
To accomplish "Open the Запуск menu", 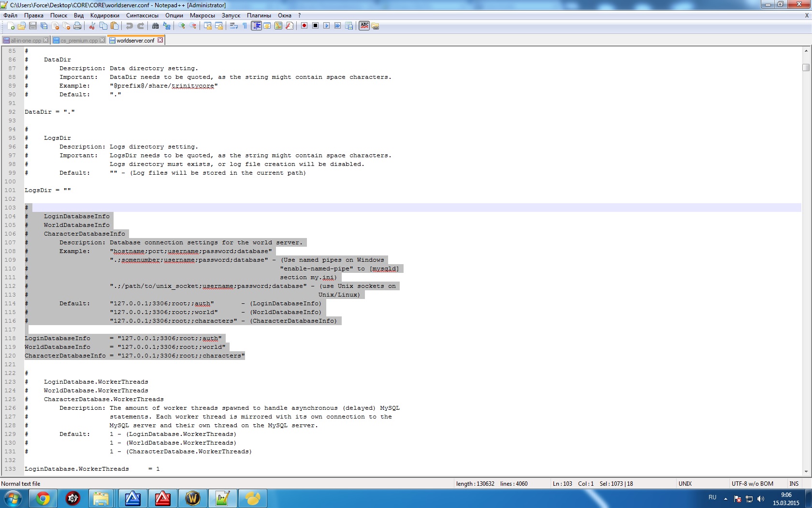I will coord(231,15).
